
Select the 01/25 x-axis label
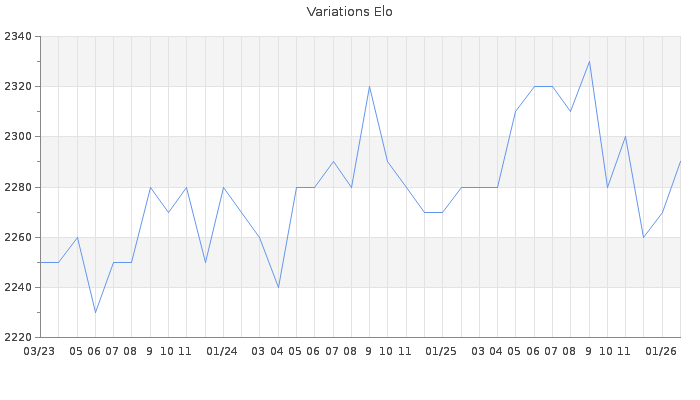tap(441, 351)
